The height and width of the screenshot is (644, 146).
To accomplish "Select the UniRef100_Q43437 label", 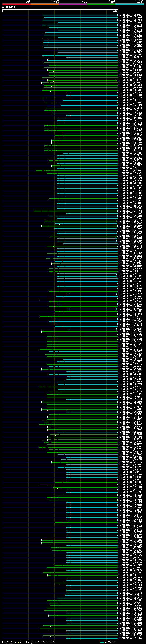I will coord(131,414).
